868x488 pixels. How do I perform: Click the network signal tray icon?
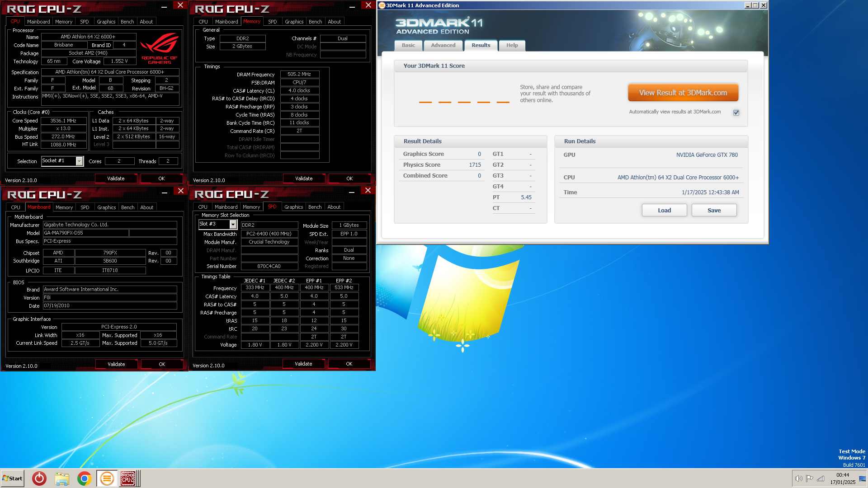(821, 479)
